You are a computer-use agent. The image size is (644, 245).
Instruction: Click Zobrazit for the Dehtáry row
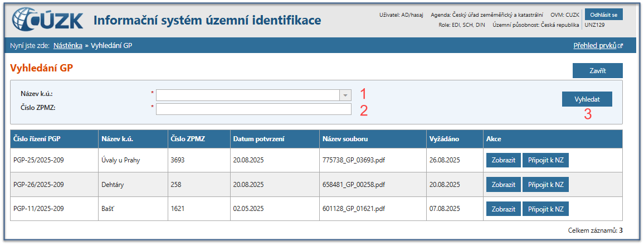(503, 185)
